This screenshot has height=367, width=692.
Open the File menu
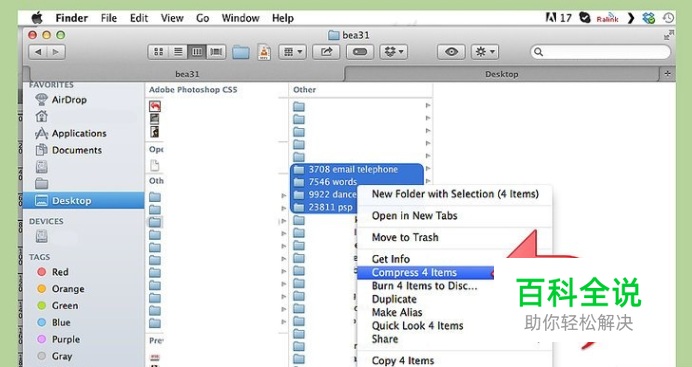[109, 18]
